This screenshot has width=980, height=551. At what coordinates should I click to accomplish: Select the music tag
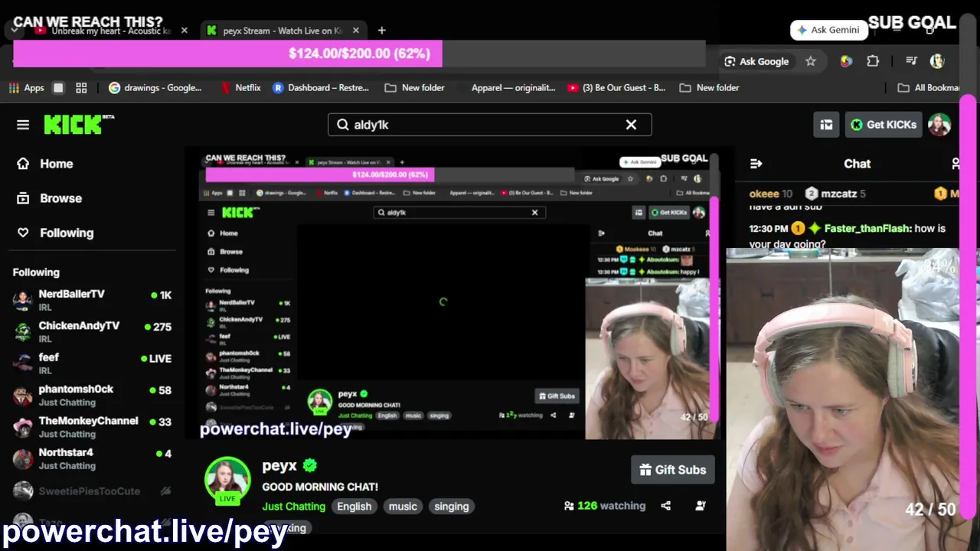[x=403, y=507]
